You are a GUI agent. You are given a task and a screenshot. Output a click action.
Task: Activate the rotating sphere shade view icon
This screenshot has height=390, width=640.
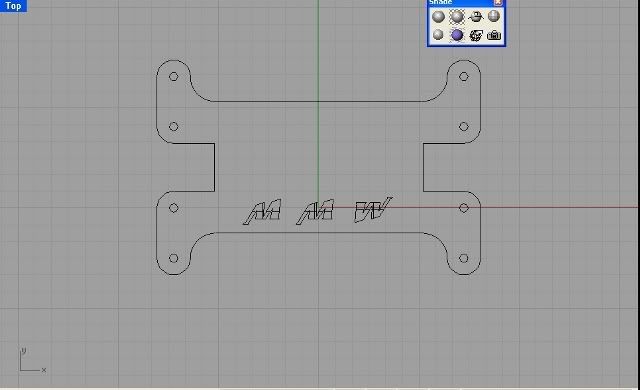(x=476, y=17)
